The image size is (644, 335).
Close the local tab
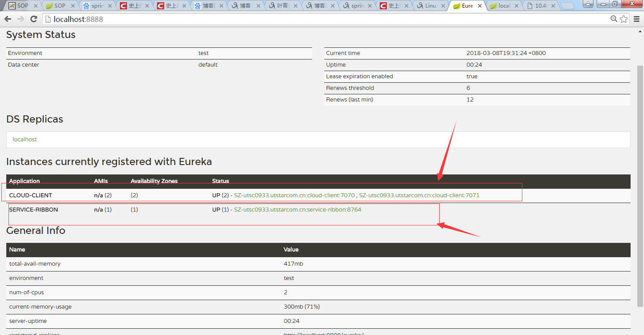(517, 6)
